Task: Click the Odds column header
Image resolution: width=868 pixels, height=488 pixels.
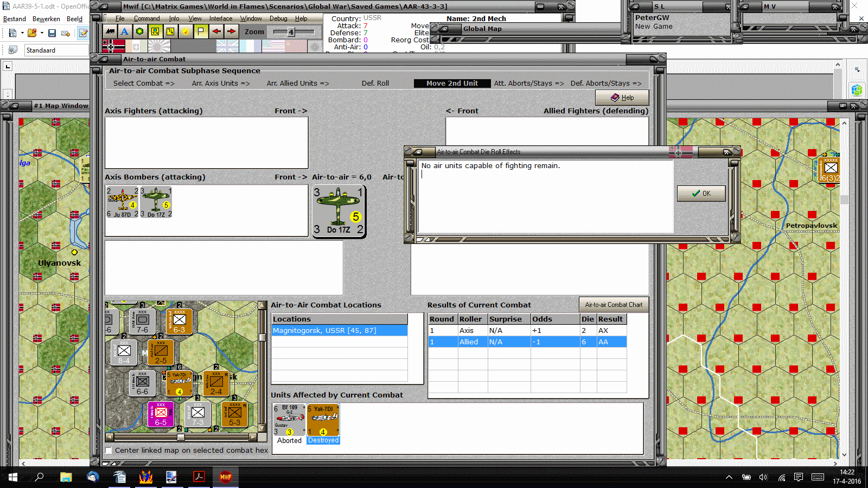Action: click(555, 319)
